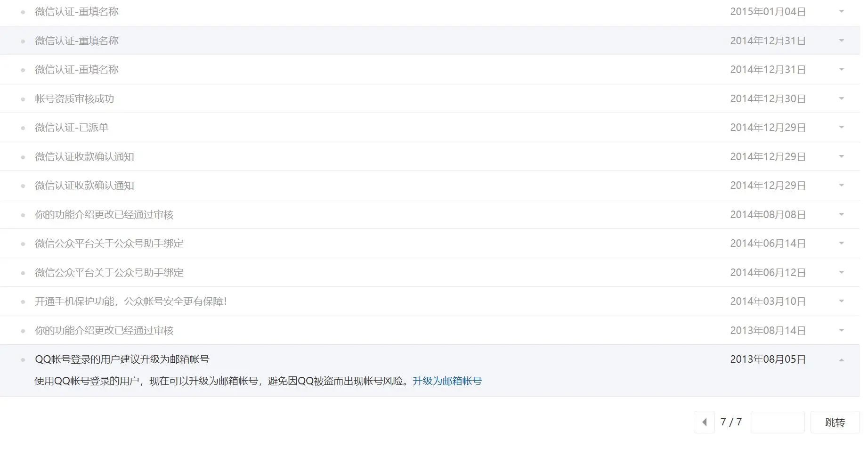Open the 升级为邮箱帐号 link
868x456 pixels.
tap(447, 381)
